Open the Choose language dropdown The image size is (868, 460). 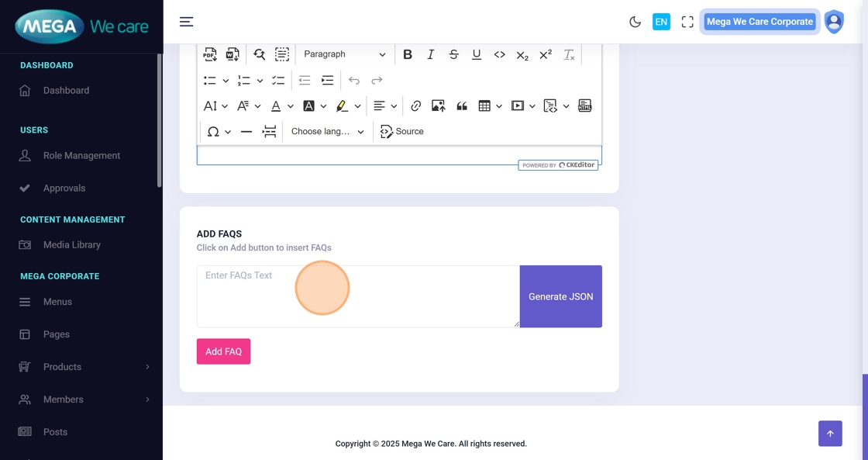tap(327, 132)
